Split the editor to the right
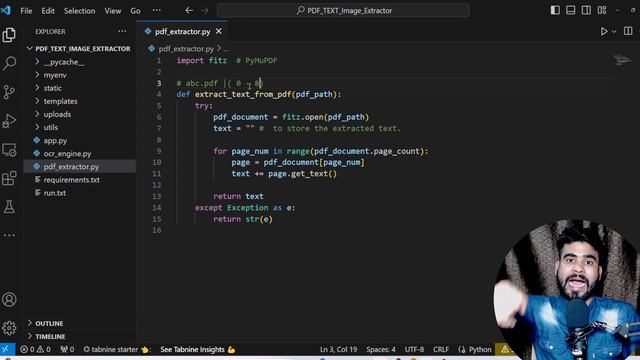The image size is (640, 360). point(628,31)
